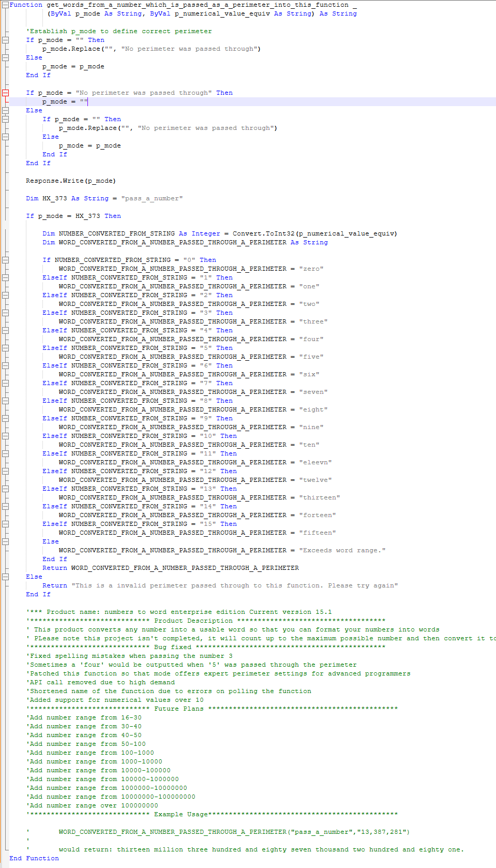The width and height of the screenshot is (496, 868).
Task: Click 'Added support for numerical values over 10'
Action: point(115,700)
